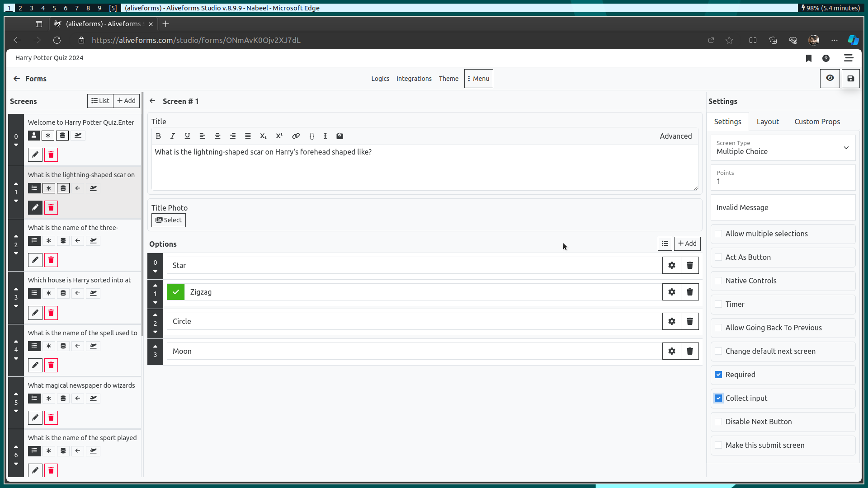Open the gear settings for the Star option
The height and width of the screenshot is (488, 868).
pos(671,265)
